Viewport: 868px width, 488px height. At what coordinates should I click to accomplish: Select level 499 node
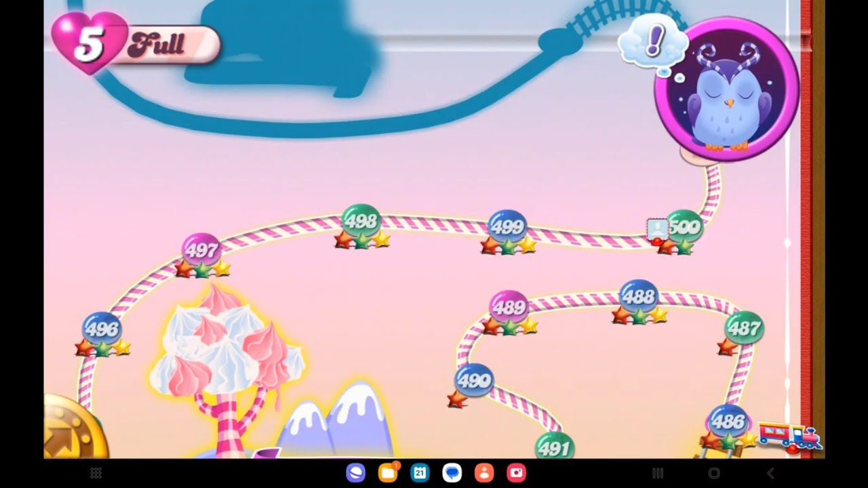(x=507, y=226)
